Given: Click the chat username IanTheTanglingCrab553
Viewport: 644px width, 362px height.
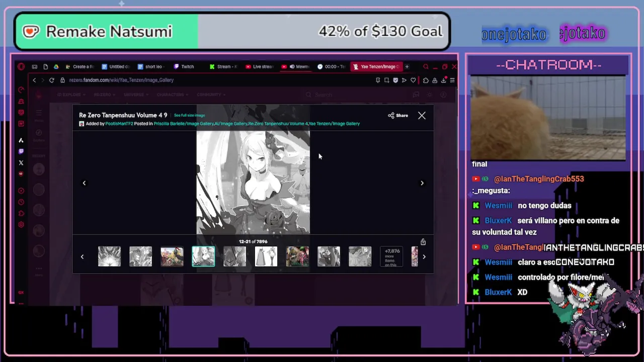Looking at the screenshot, I should 539,179.
